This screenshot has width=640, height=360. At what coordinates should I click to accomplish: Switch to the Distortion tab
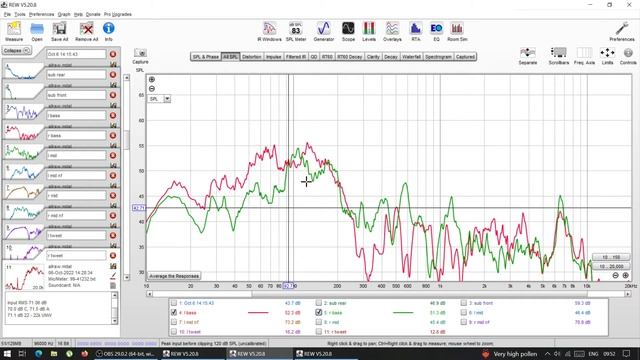251,57
